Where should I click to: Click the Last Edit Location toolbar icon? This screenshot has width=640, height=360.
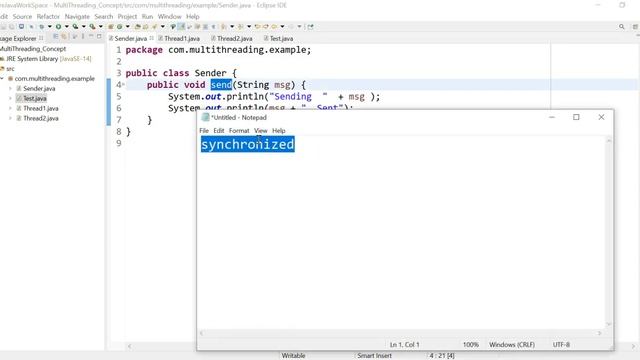[258, 27]
